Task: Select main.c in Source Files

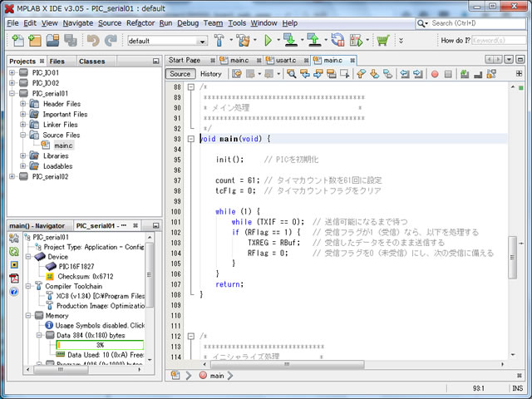Action: point(63,145)
